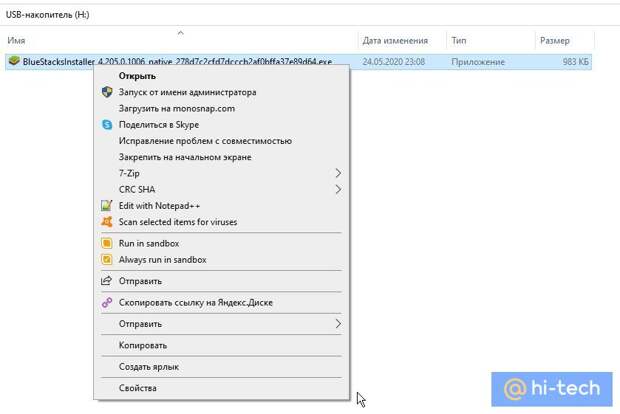Click the antivirus scan icon
Viewport: 620px width, 414px height.
point(107,222)
